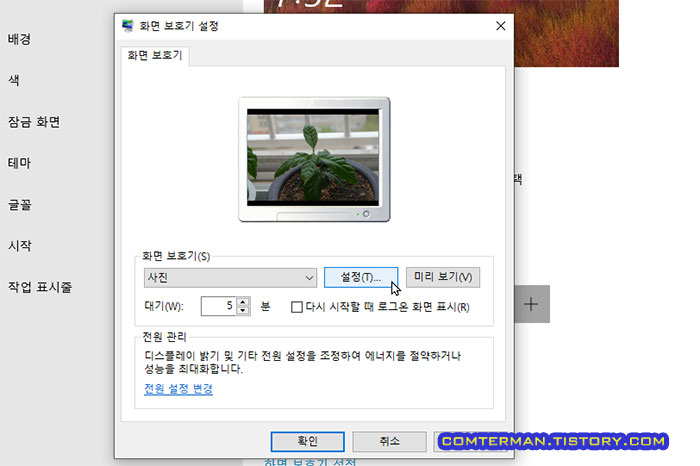Click the monitor preview thumbnail

314,159
